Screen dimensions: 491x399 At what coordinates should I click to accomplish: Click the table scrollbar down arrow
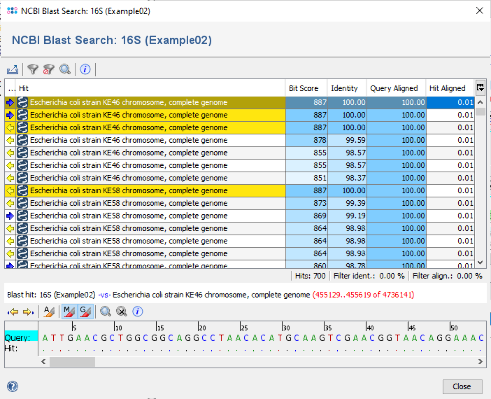point(480,262)
